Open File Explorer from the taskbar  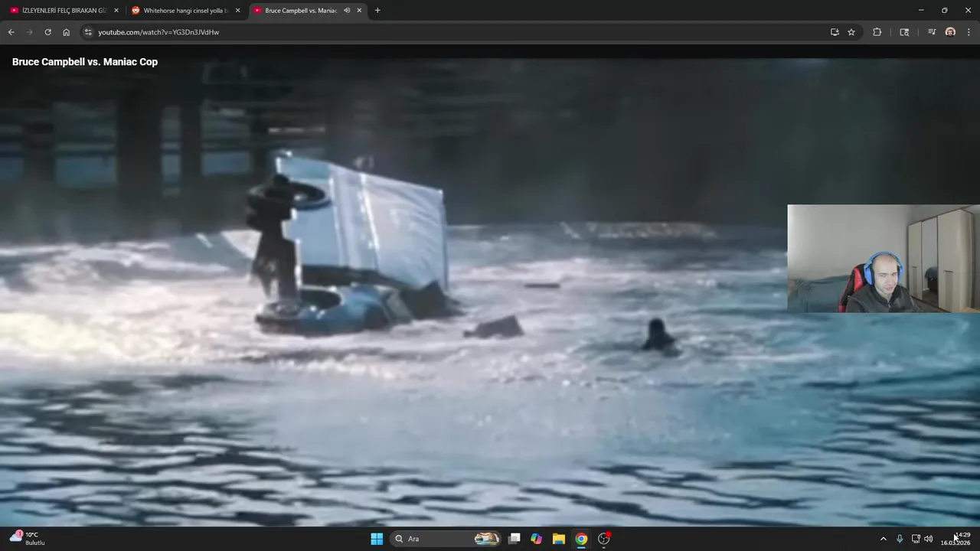pyautogui.click(x=559, y=539)
